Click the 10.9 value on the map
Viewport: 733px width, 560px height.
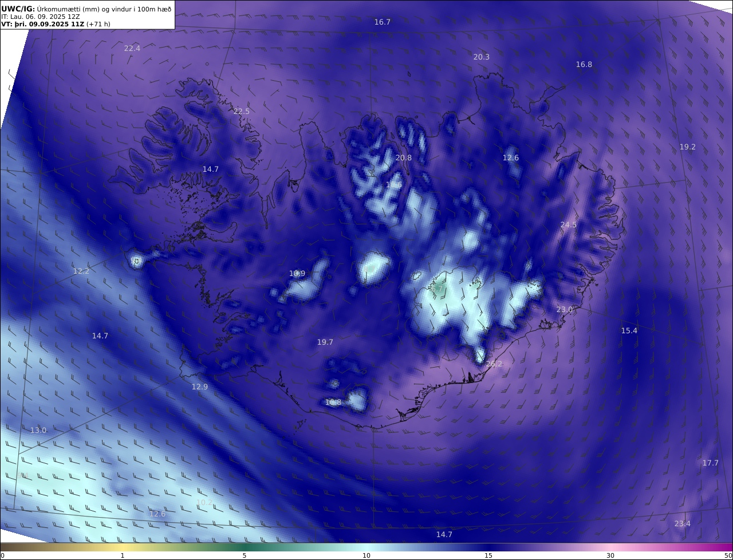[297, 273]
